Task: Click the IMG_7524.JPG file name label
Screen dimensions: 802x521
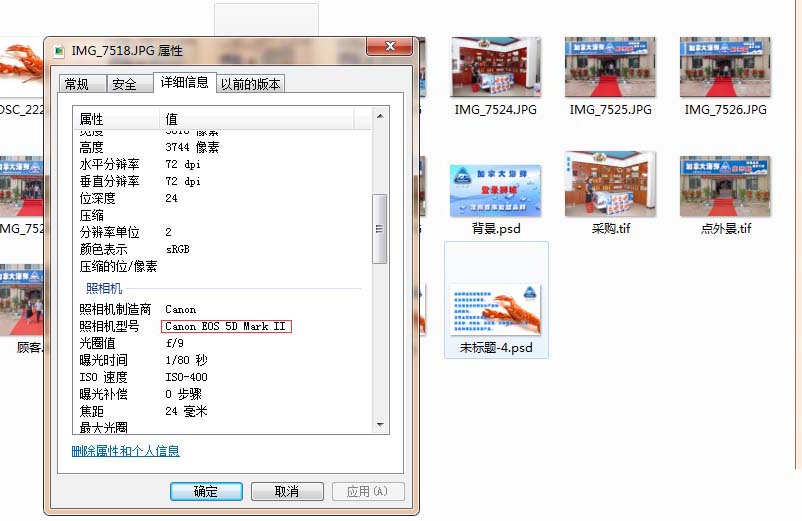Action: point(496,109)
